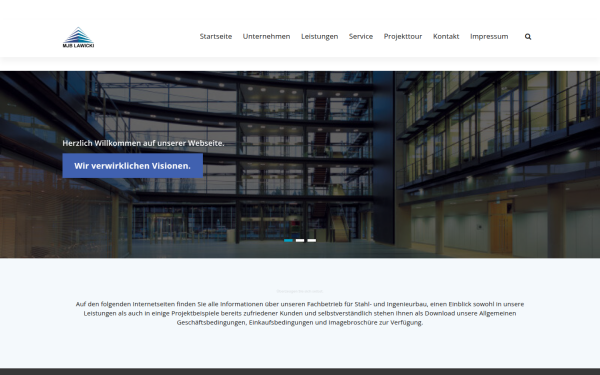Select the second slider indicator dot
Viewport: 600px width, 375px height.
click(300, 240)
